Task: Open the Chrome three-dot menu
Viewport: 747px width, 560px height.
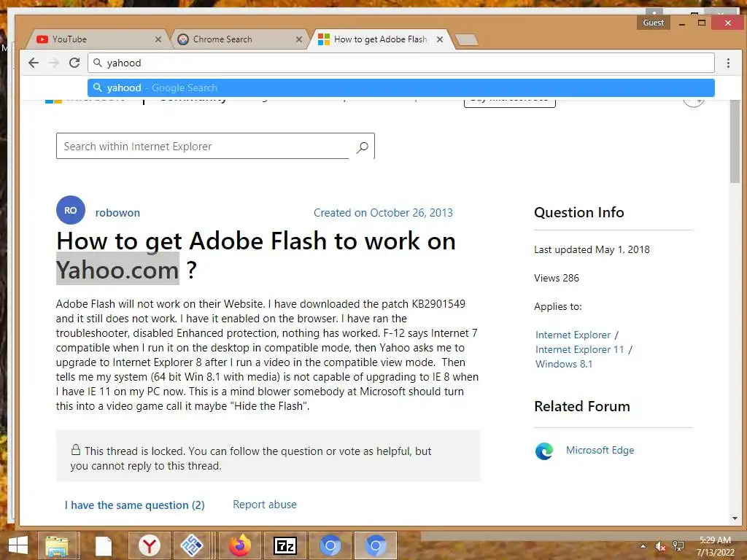Action: pyautogui.click(x=728, y=63)
